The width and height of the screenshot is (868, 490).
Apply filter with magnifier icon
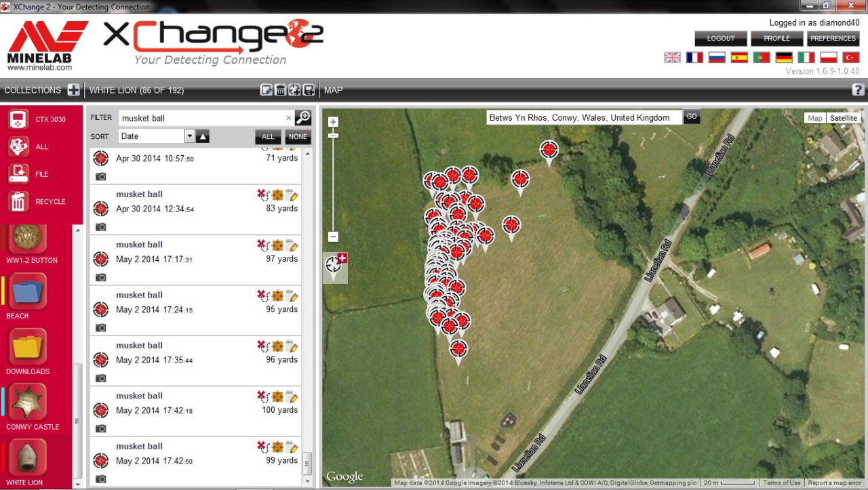coord(303,117)
